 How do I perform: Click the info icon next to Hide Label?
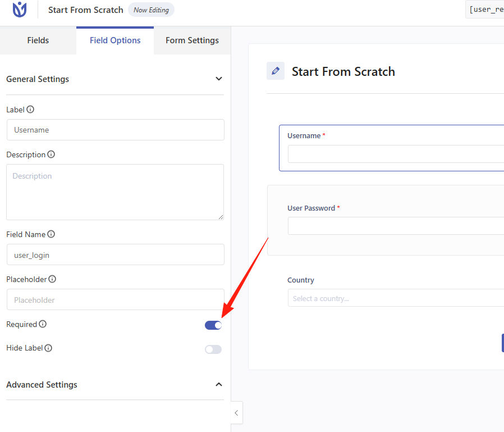point(48,348)
